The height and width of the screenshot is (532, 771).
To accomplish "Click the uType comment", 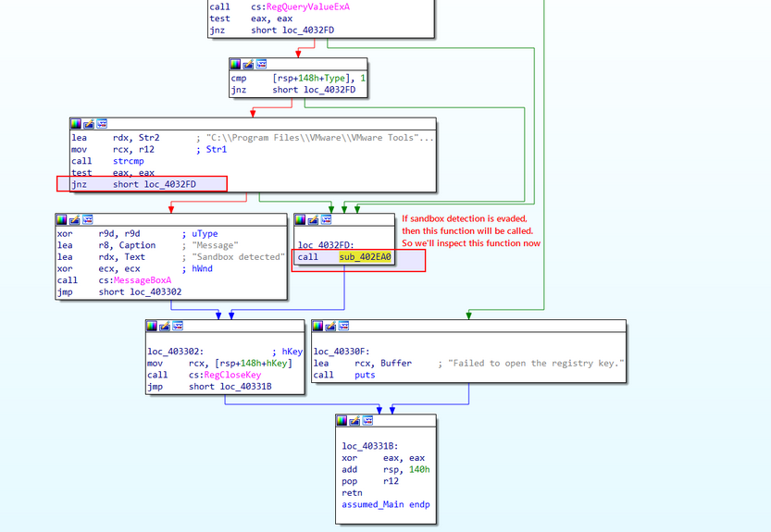I will 205,233.
